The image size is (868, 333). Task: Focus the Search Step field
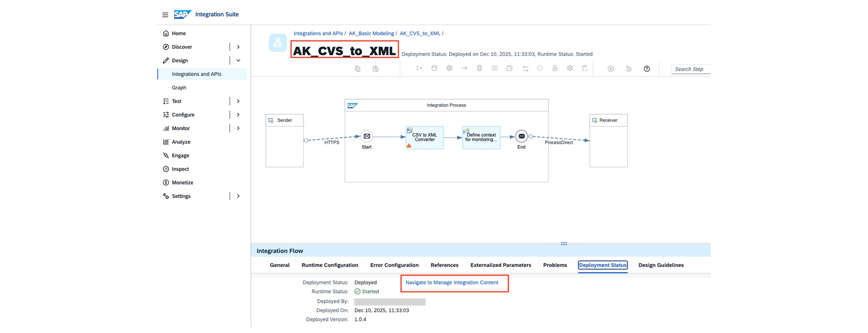tap(691, 69)
